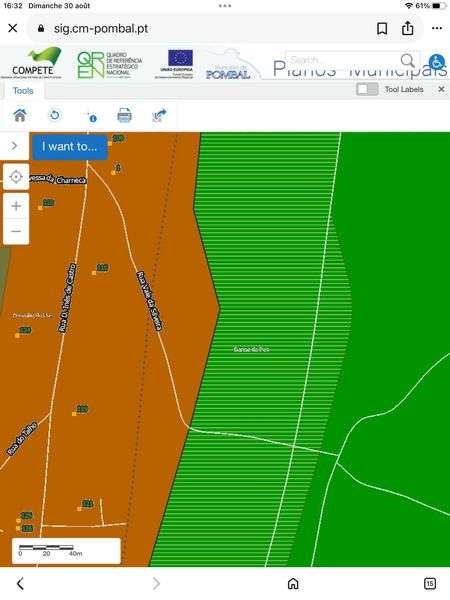Click the locate-me crosshair button
The image size is (450, 600).
[x=16, y=177]
